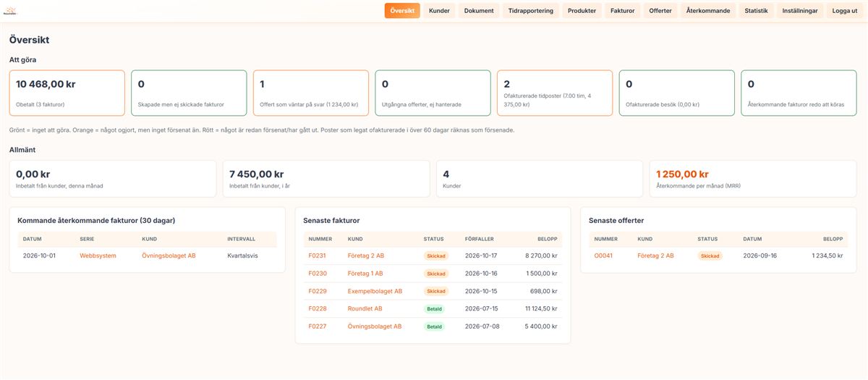Click quote amount 1 234,50 kr

click(827, 256)
